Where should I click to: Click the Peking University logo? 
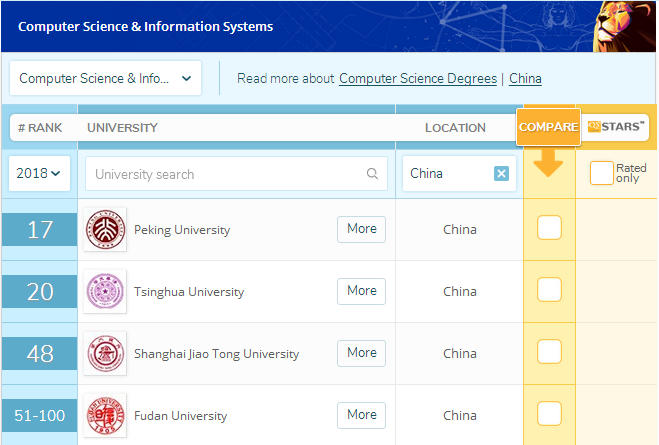[105, 229]
